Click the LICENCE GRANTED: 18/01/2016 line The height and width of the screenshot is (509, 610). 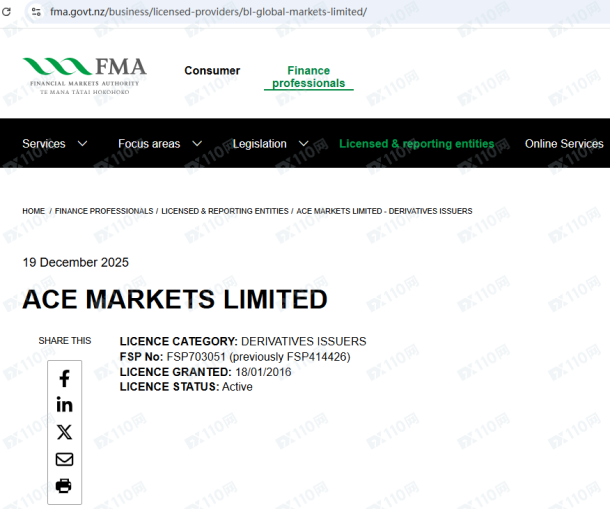[205, 372]
